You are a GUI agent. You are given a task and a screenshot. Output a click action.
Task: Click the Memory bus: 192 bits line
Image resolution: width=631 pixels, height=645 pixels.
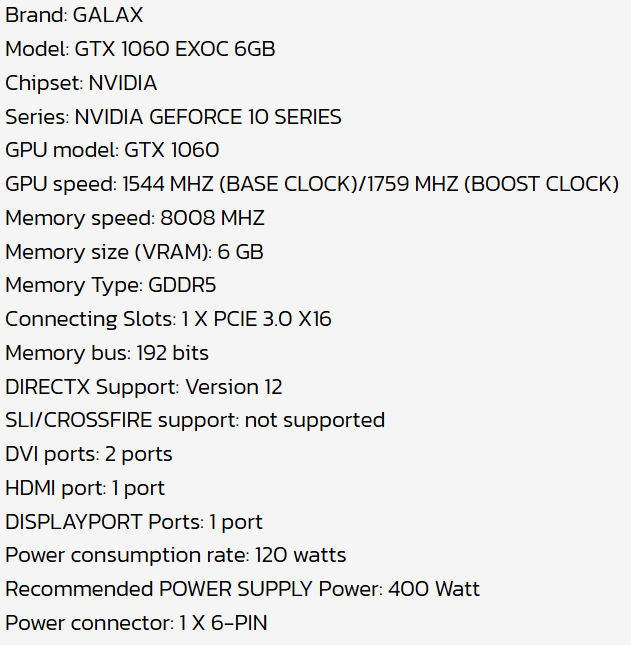click(x=107, y=353)
